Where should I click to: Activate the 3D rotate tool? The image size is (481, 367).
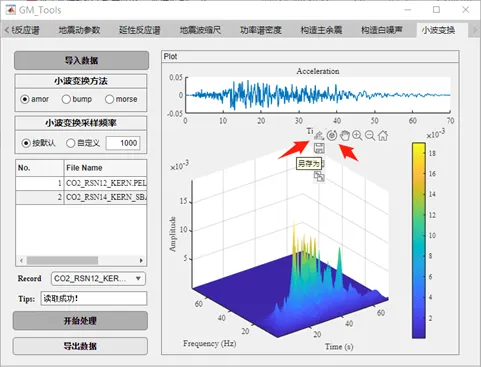coord(332,135)
